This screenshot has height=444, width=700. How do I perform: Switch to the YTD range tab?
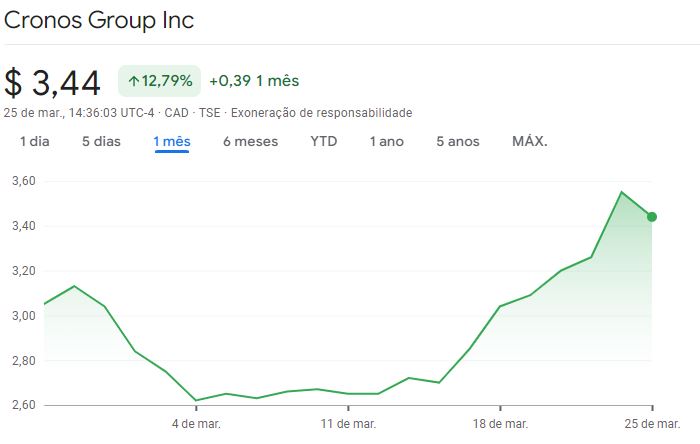324,141
